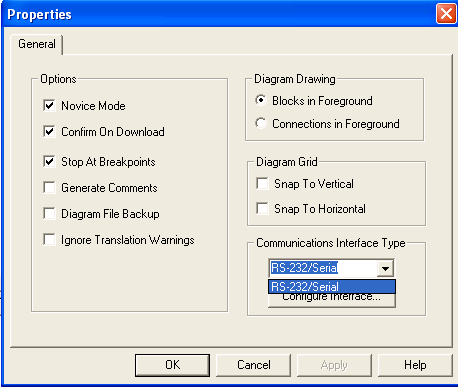Toggle Confirm On Download option

click(x=49, y=132)
